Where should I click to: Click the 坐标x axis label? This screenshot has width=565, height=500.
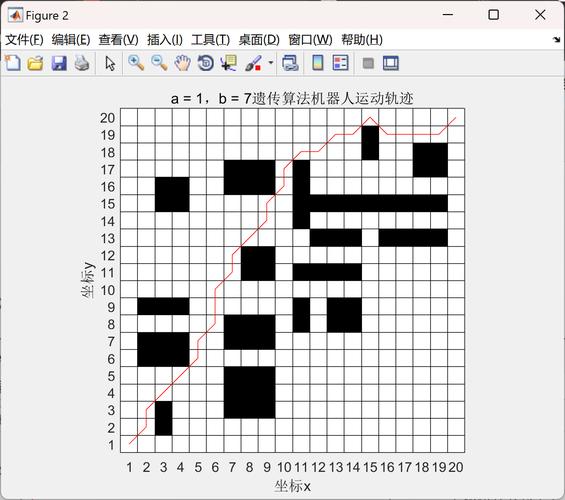(292, 486)
